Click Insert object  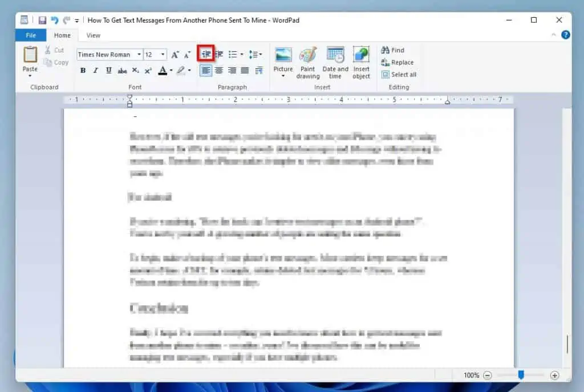(x=361, y=63)
